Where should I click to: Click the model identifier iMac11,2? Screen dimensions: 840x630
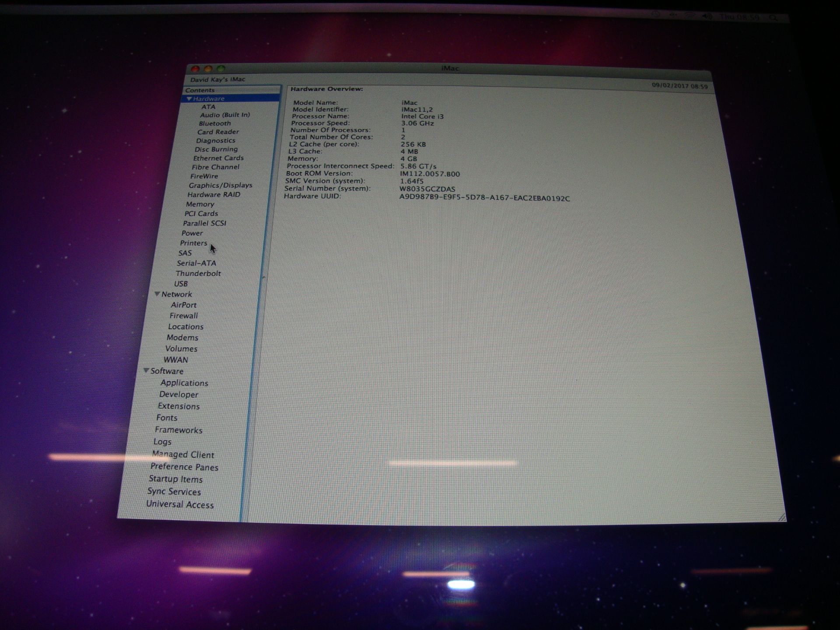tap(417, 110)
